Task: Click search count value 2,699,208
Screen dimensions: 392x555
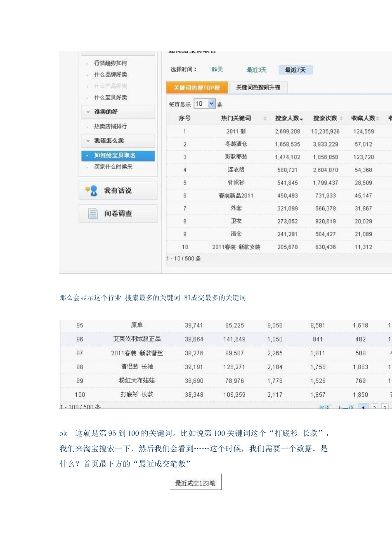Action: click(x=288, y=131)
